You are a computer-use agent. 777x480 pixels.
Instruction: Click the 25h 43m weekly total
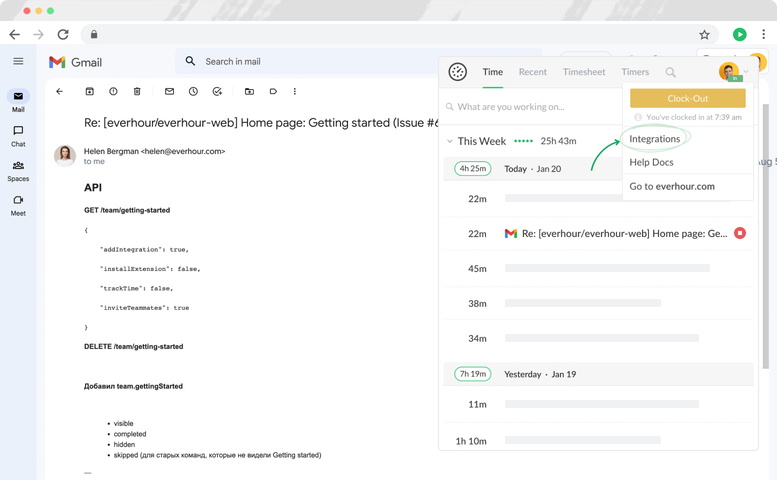coord(558,141)
